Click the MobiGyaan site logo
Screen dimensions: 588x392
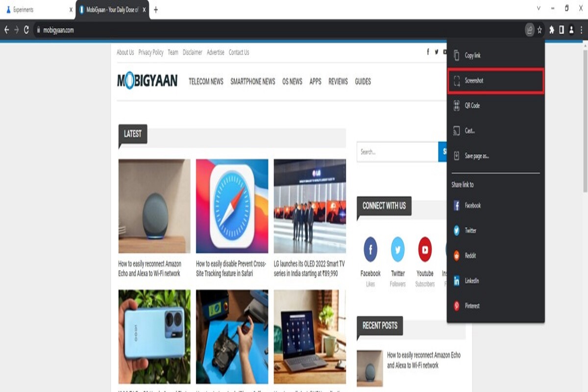click(x=147, y=81)
